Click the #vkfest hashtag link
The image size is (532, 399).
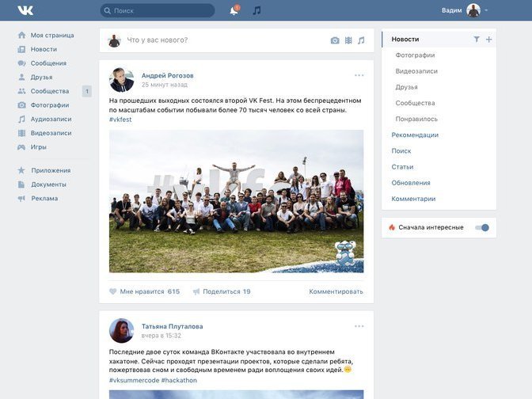[121, 120]
